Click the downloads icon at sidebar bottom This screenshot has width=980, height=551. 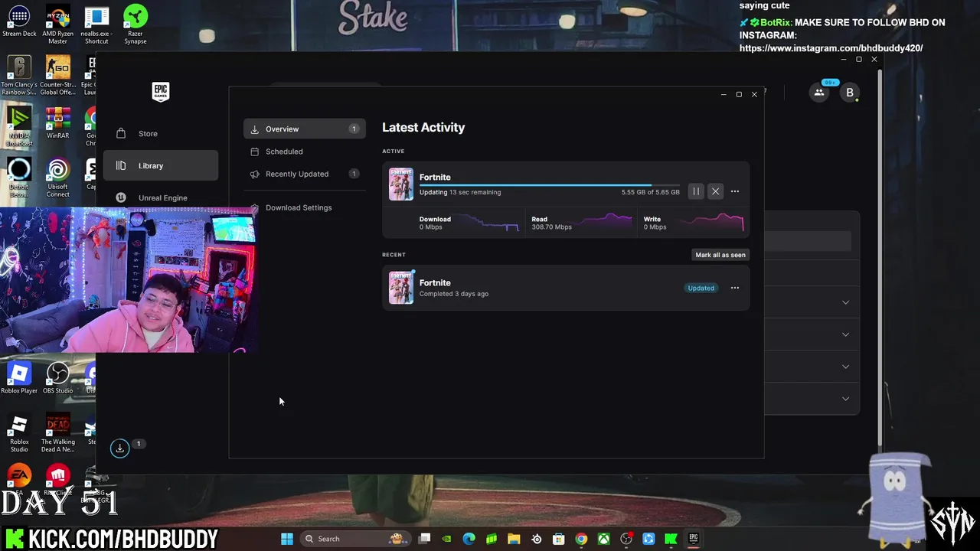point(120,448)
